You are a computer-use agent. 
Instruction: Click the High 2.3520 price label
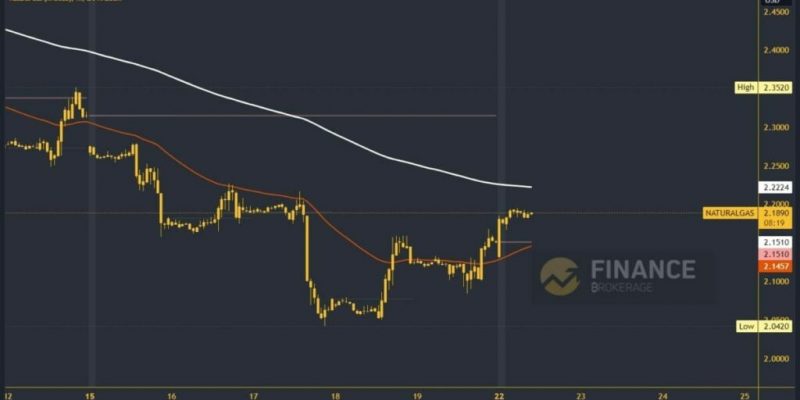click(x=764, y=88)
